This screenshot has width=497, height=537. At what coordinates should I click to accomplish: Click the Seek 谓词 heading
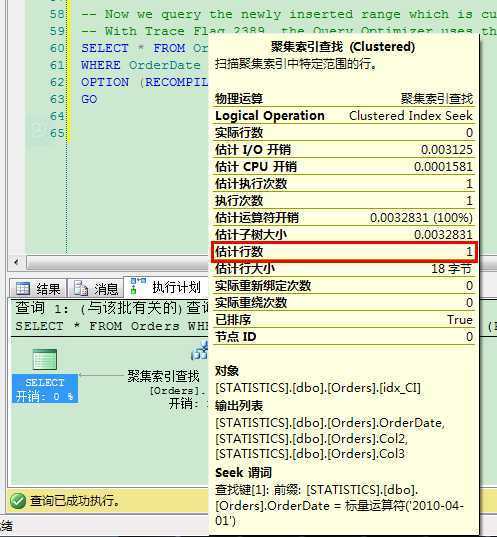tap(243, 473)
